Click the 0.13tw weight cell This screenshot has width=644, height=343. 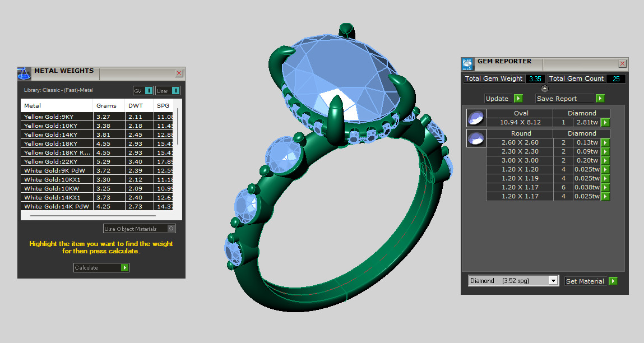click(x=587, y=142)
